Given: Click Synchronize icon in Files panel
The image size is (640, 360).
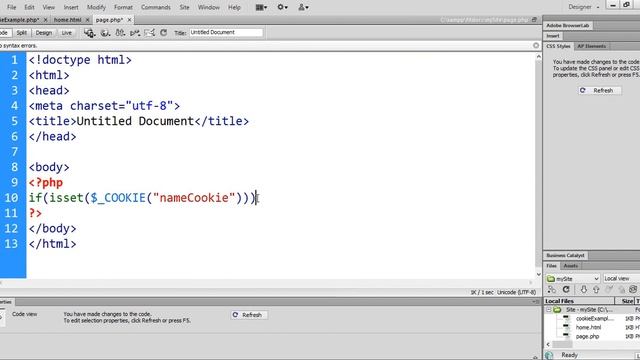Looking at the screenshot, I should [633, 290].
